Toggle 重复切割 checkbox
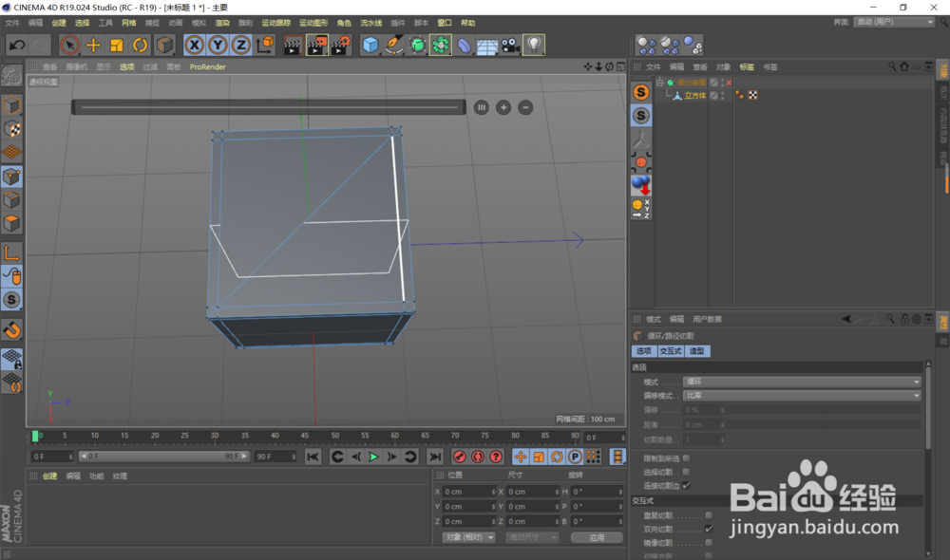Viewport: 950px width, 560px height. click(709, 515)
